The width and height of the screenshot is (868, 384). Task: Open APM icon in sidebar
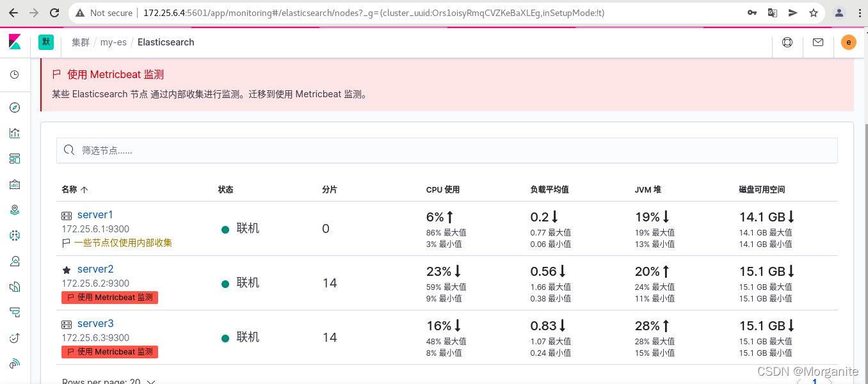pos(15,312)
